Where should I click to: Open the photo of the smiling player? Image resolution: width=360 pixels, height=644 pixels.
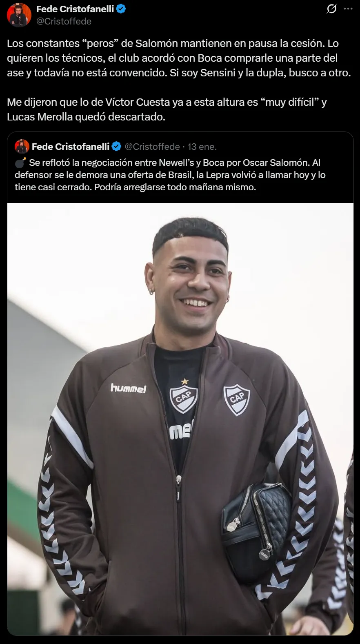[x=180, y=419]
